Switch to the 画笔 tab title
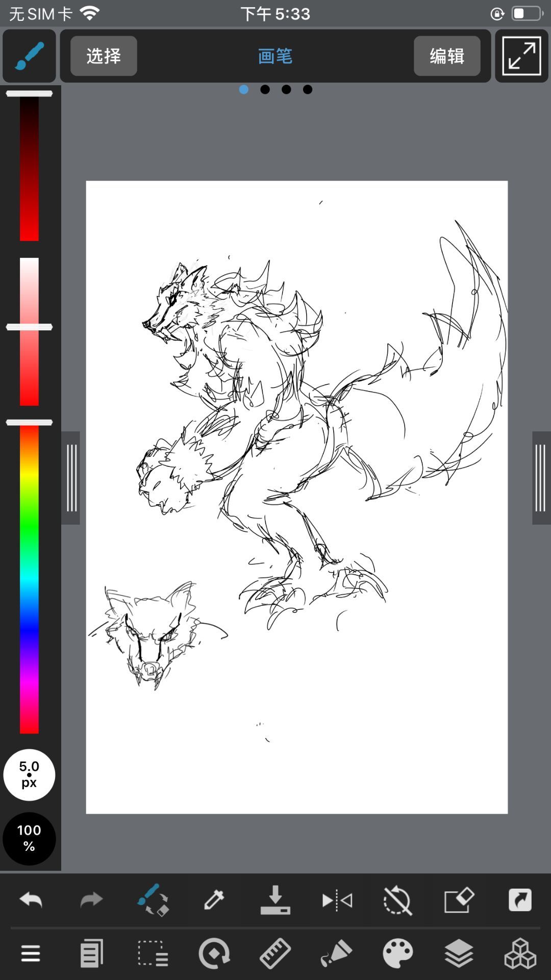This screenshot has width=551, height=980. click(x=275, y=56)
